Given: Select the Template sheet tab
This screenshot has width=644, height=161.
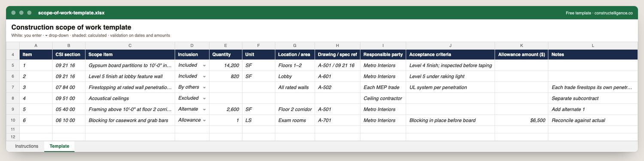Looking at the screenshot, I should (59, 146).
